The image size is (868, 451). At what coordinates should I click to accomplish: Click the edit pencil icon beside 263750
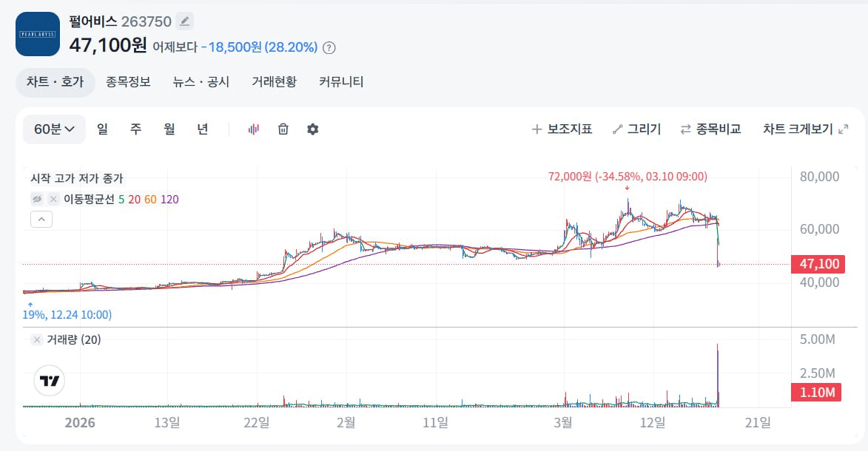pyautogui.click(x=185, y=21)
